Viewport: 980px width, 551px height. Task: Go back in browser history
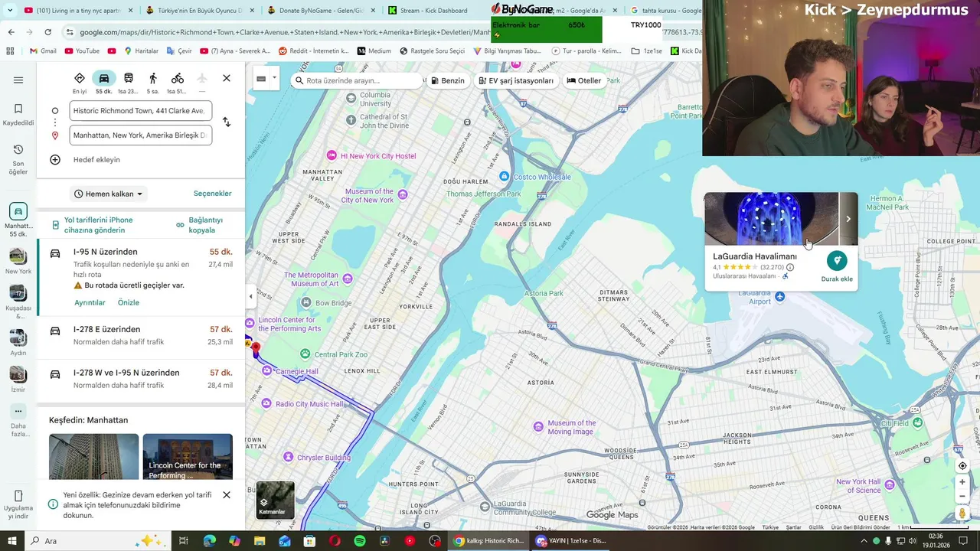coord(11,32)
